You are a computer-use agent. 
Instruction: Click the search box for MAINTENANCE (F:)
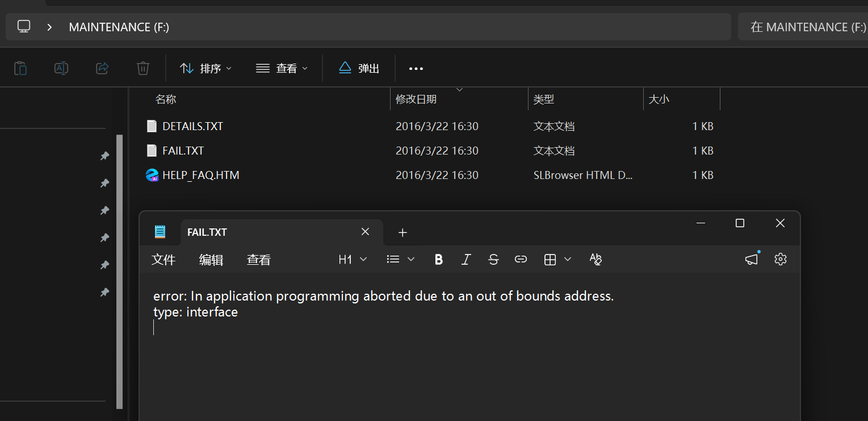[x=803, y=27]
